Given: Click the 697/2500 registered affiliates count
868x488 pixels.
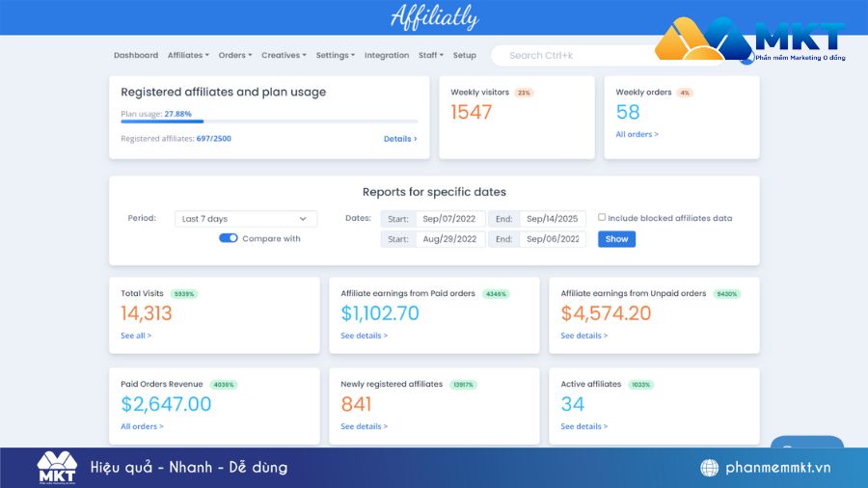Looking at the screenshot, I should 214,139.
